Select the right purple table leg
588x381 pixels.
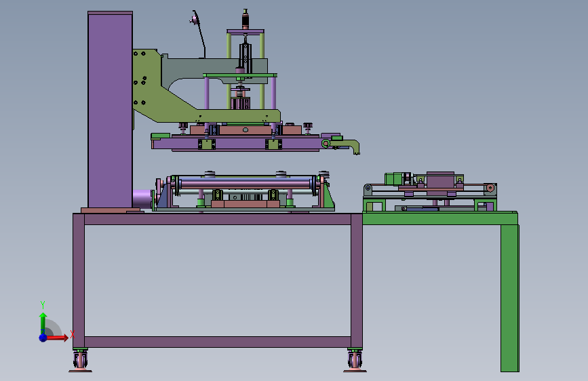pos(357,281)
